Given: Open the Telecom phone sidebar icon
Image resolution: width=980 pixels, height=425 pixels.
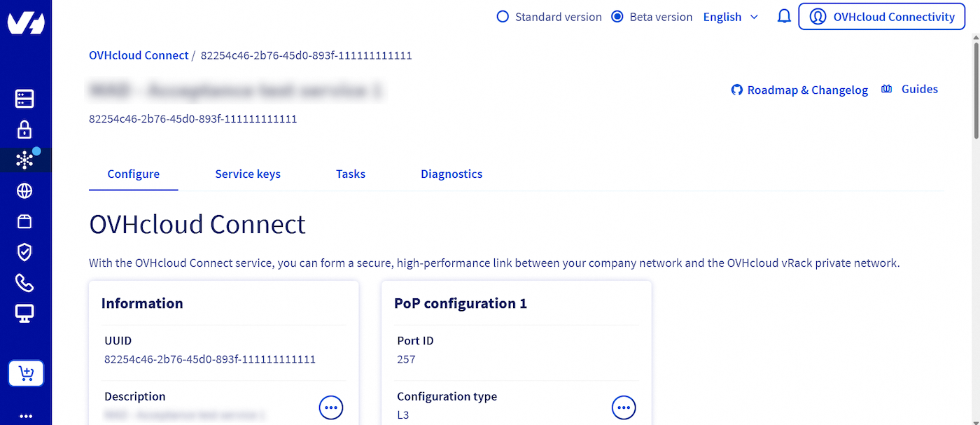Looking at the screenshot, I should (24, 283).
